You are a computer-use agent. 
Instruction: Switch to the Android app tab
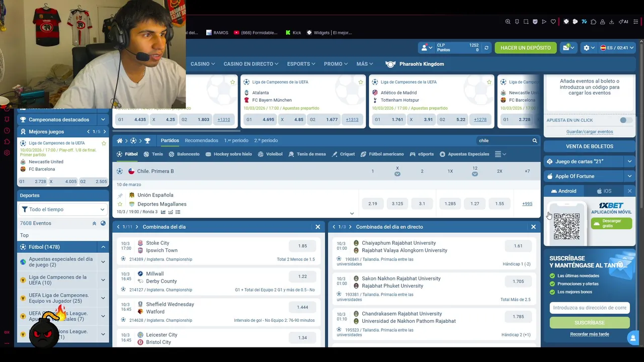[563, 191]
